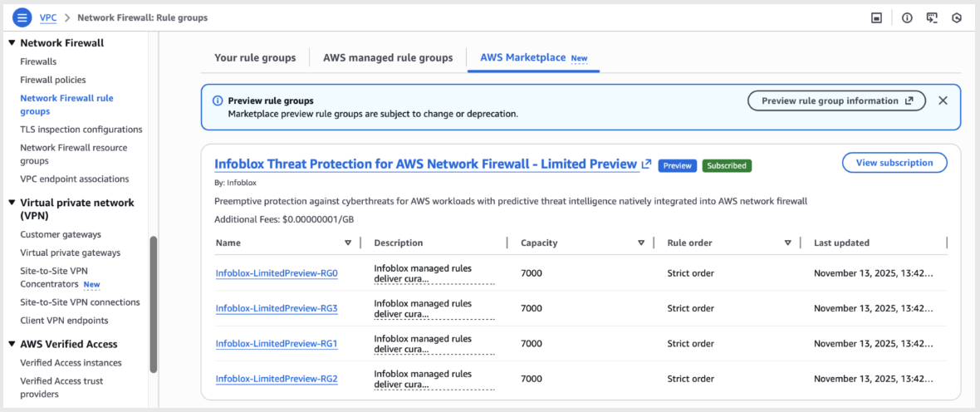Image resolution: width=980 pixels, height=412 pixels.
Task: Open CloudShell from the top bar
Action: pos(932,17)
